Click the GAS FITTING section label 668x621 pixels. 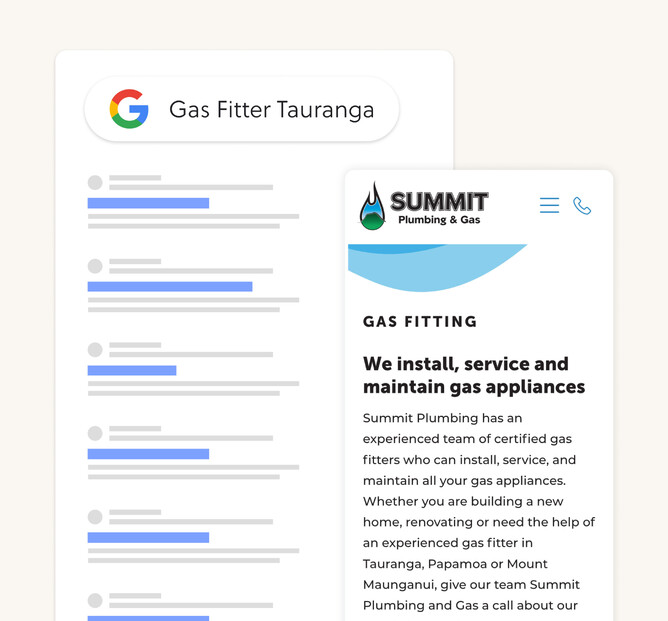point(420,322)
